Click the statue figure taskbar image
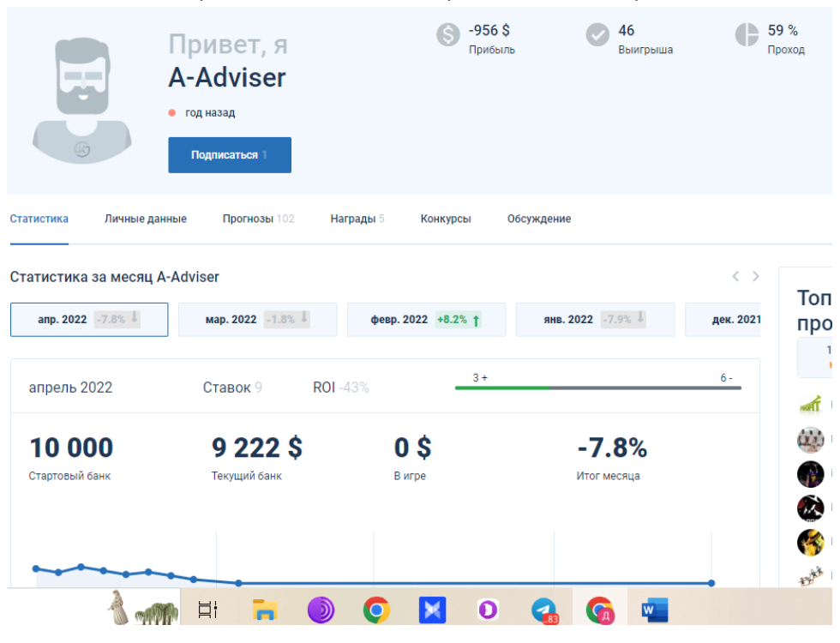This screenshot has height=643, width=840. [118, 607]
